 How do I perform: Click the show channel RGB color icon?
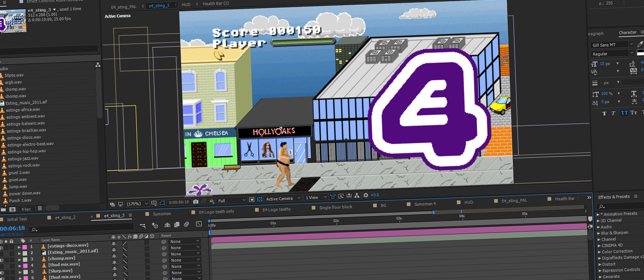click(x=212, y=201)
